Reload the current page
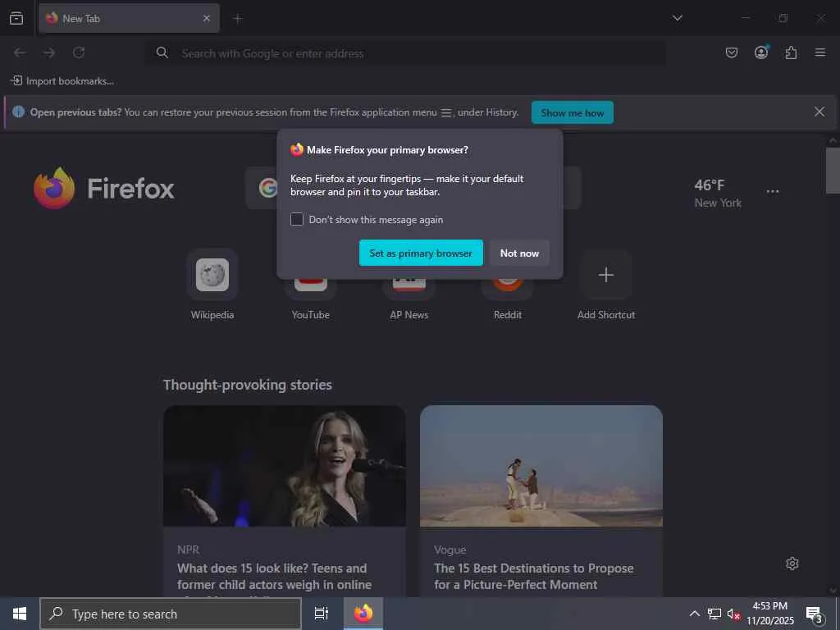The width and height of the screenshot is (840, 630). [79, 52]
